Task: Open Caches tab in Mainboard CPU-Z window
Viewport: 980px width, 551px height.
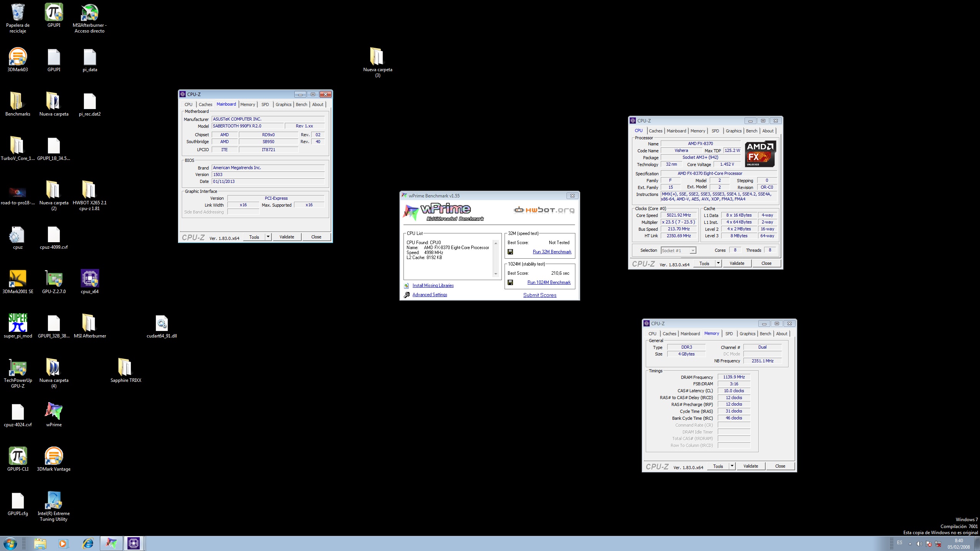Action: point(206,104)
